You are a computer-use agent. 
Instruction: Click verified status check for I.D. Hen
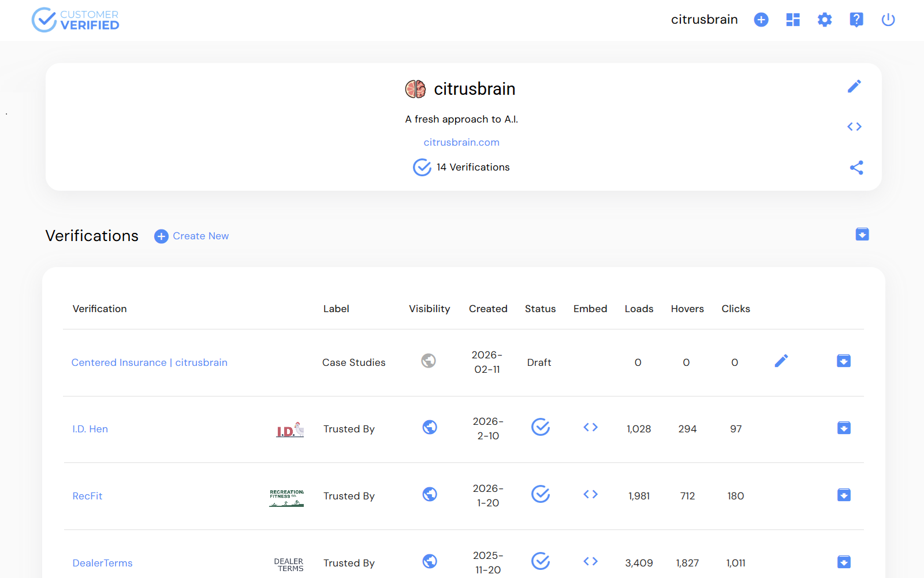[541, 427]
